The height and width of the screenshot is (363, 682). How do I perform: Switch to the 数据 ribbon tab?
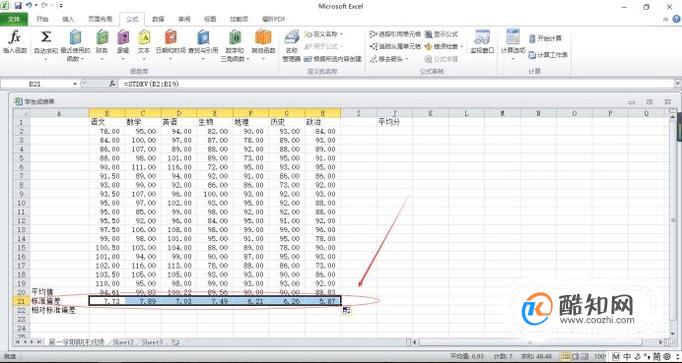[x=158, y=19]
